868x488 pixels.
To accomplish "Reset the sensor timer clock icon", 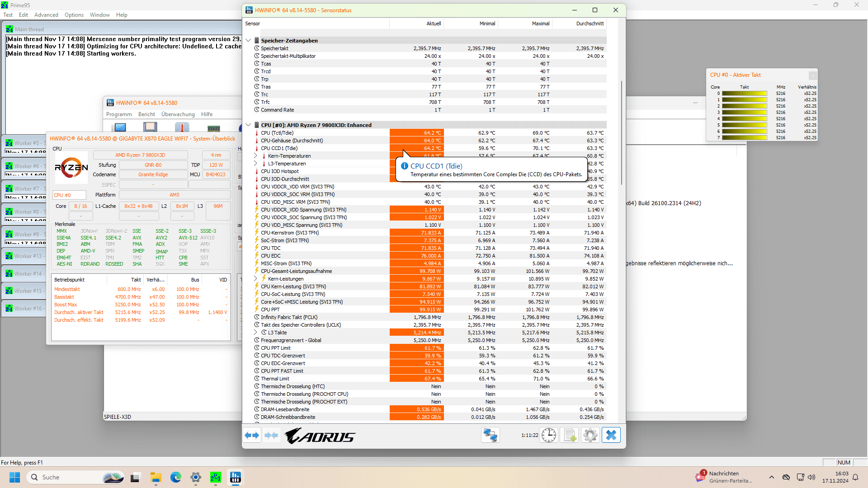I will 549,435.
